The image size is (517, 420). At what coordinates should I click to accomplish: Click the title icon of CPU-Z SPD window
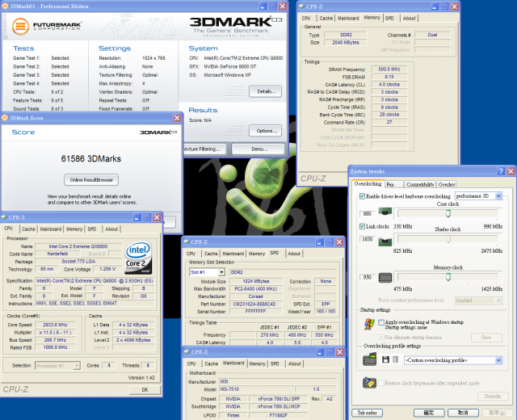pos(187,241)
